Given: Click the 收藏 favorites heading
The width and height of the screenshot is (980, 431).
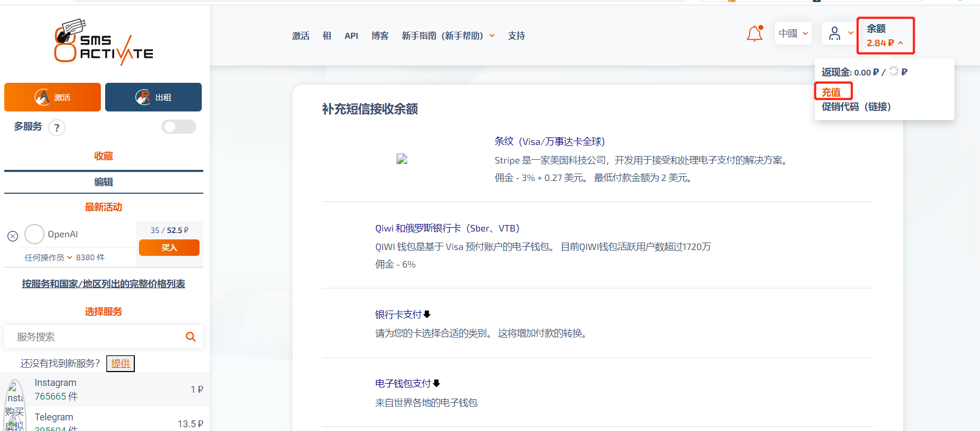Looking at the screenshot, I should (x=104, y=156).
